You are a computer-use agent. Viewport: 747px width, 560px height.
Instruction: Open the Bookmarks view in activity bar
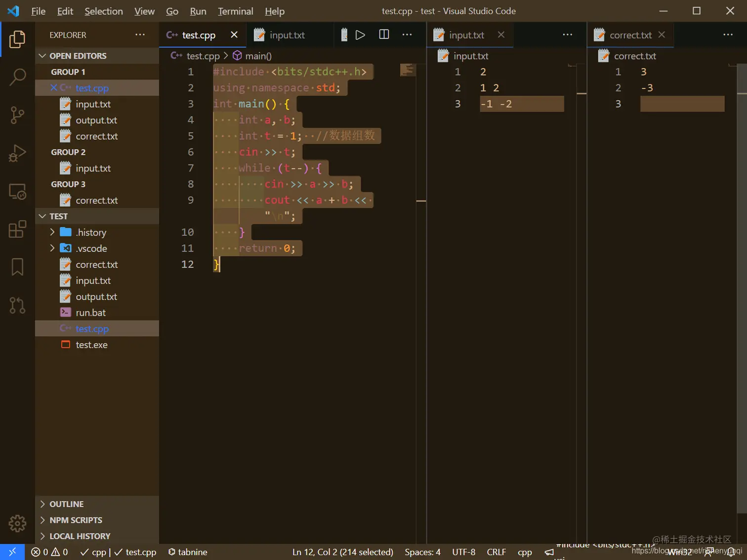(x=17, y=267)
